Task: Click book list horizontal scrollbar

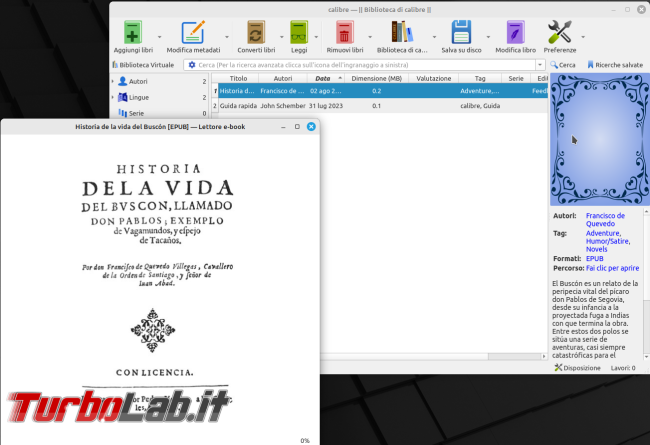Action: (x=434, y=356)
